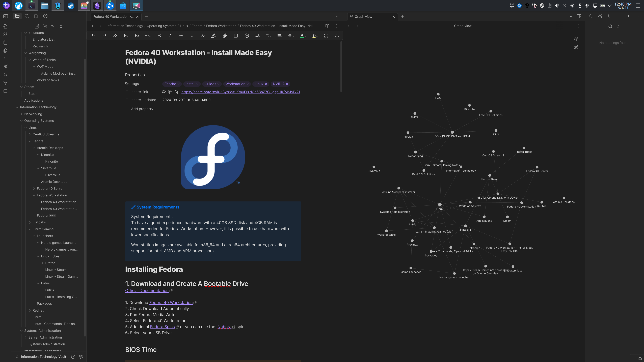Viewport: 644px width, 362px height.
Task: Create a new note using the pencil icon
Action: (x=37, y=26)
